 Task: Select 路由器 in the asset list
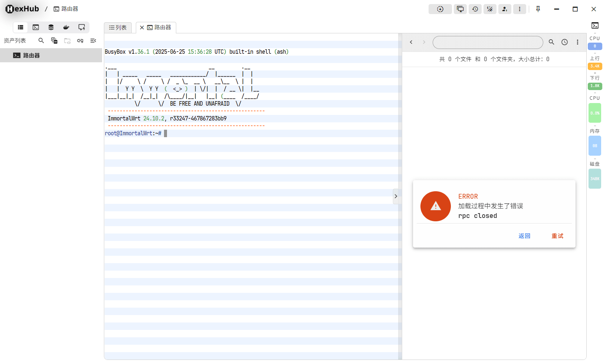(x=51, y=55)
